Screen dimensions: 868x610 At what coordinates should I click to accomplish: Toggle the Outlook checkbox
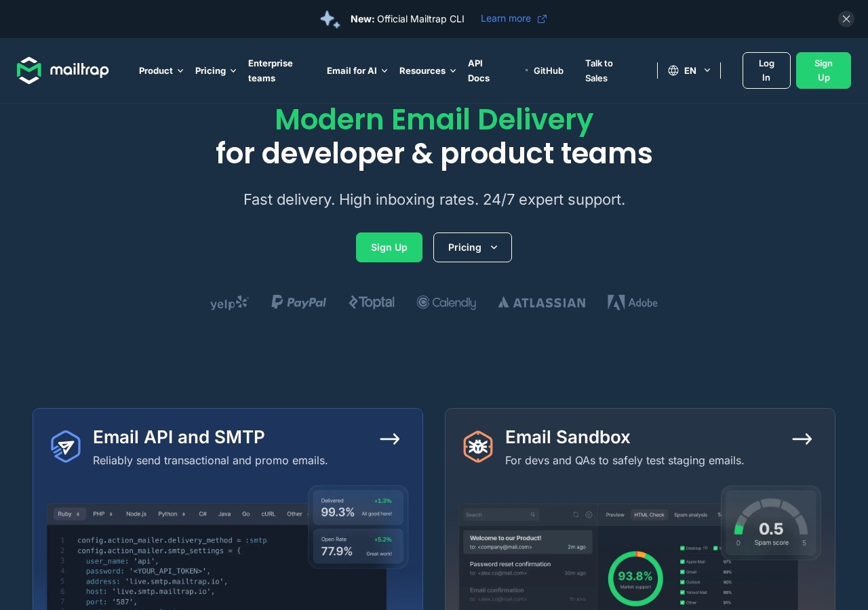(x=682, y=582)
